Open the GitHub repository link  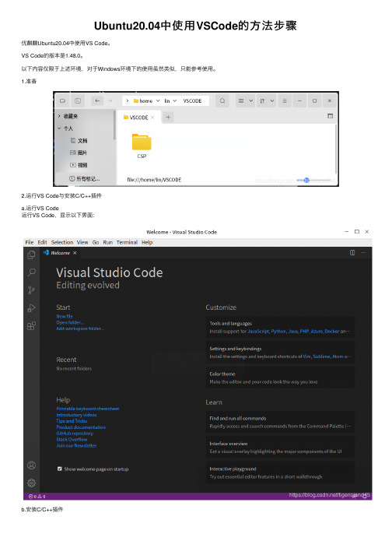coord(75,434)
